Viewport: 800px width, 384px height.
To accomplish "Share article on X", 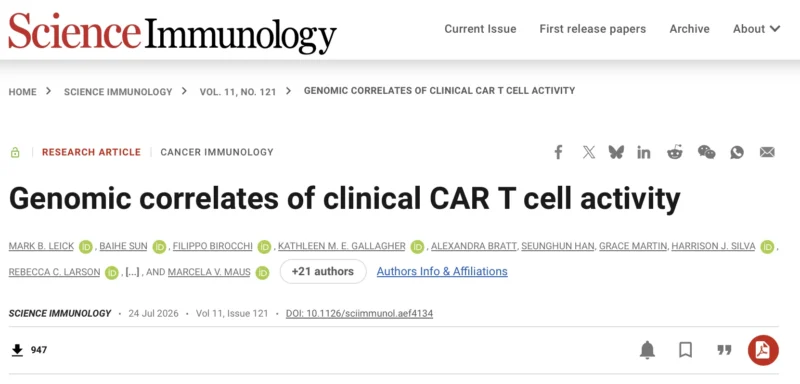I will coord(589,152).
